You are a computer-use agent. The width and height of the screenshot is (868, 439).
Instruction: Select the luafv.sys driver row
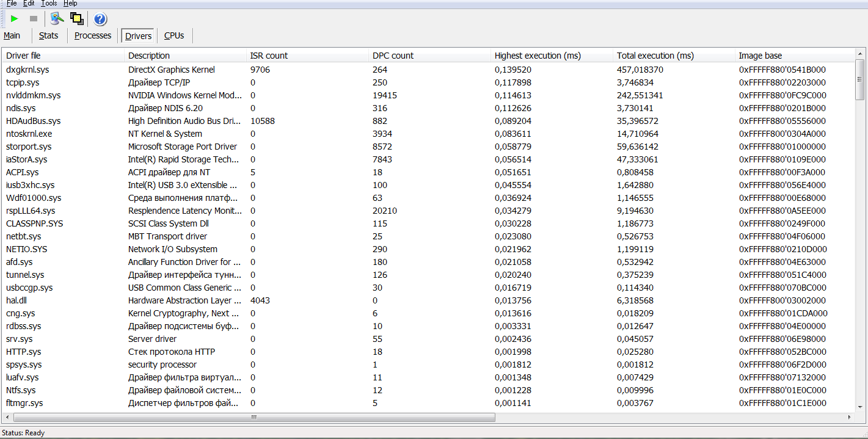pos(428,377)
